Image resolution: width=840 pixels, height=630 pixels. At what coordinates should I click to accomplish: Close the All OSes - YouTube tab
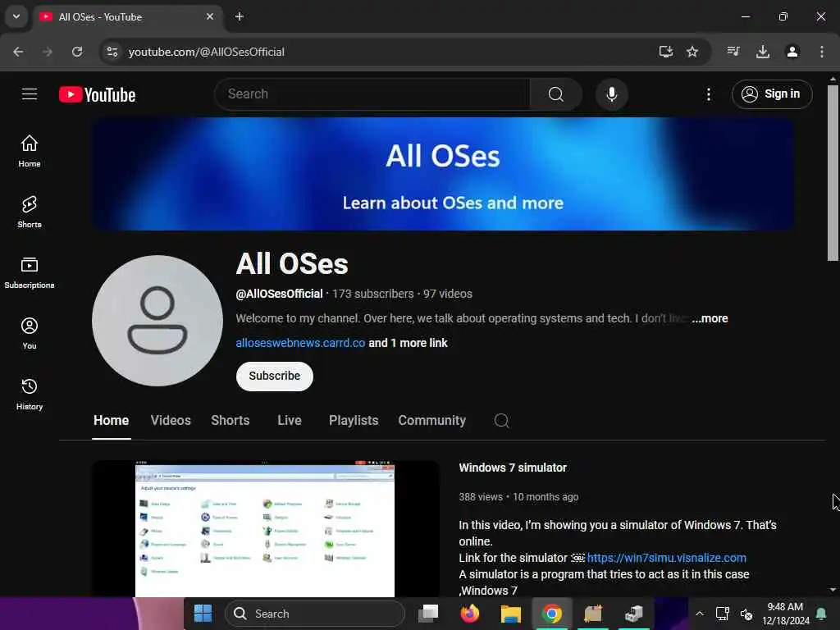tap(210, 16)
